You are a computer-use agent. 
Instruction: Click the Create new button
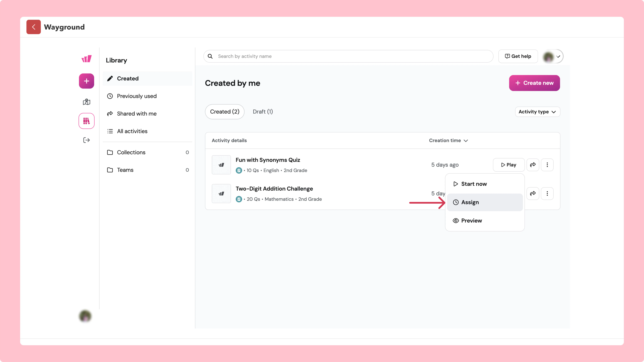[x=534, y=83]
